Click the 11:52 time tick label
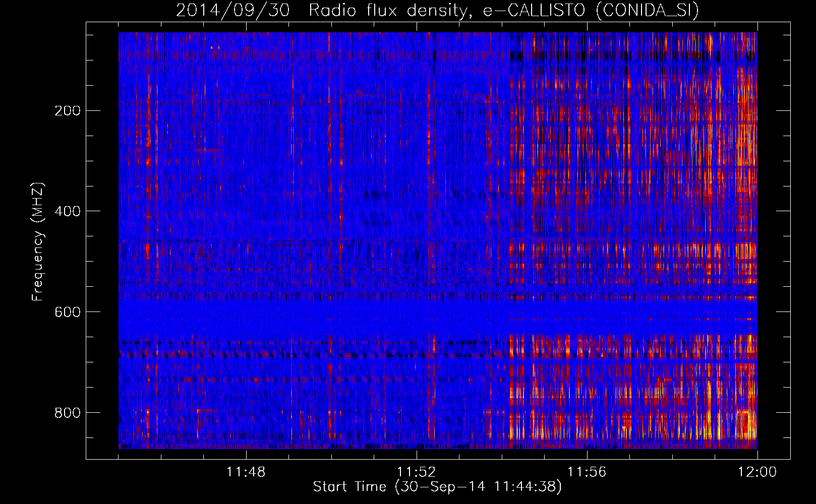The image size is (816, 504). tap(416, 472)
